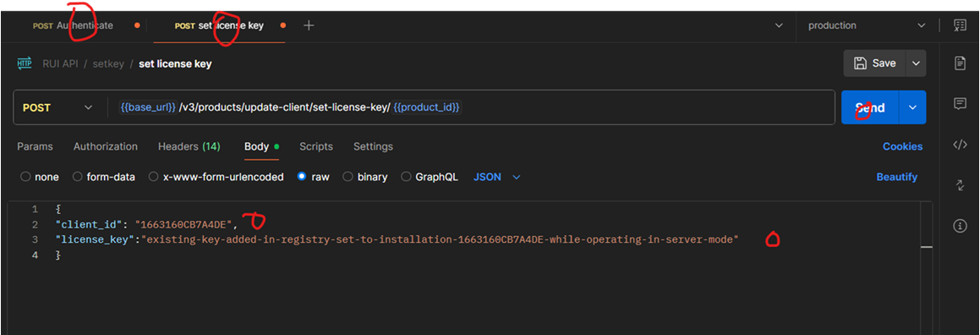Open the Authorization tab
This screenshot has width=980, height=335.
pos(106,147)
